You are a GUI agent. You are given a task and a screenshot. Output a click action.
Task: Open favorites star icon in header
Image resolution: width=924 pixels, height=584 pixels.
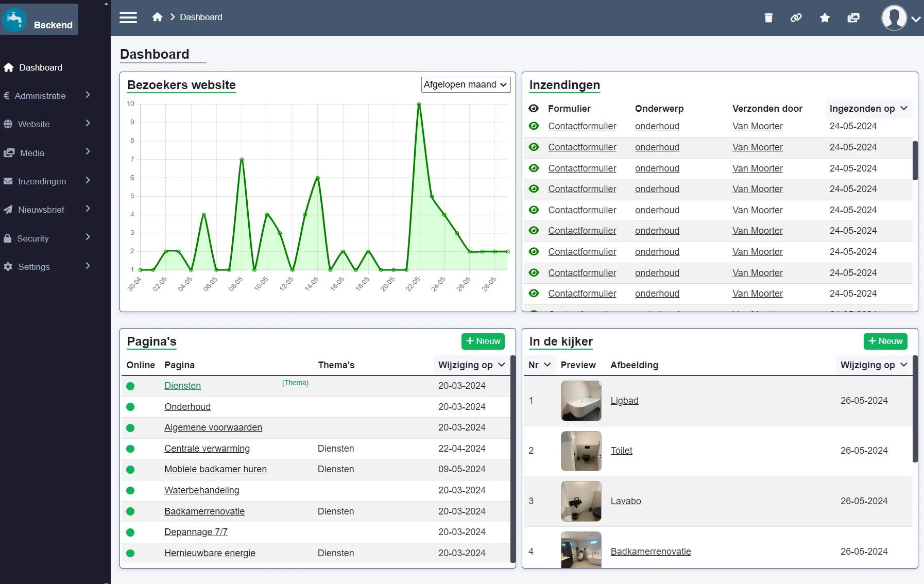825,18
